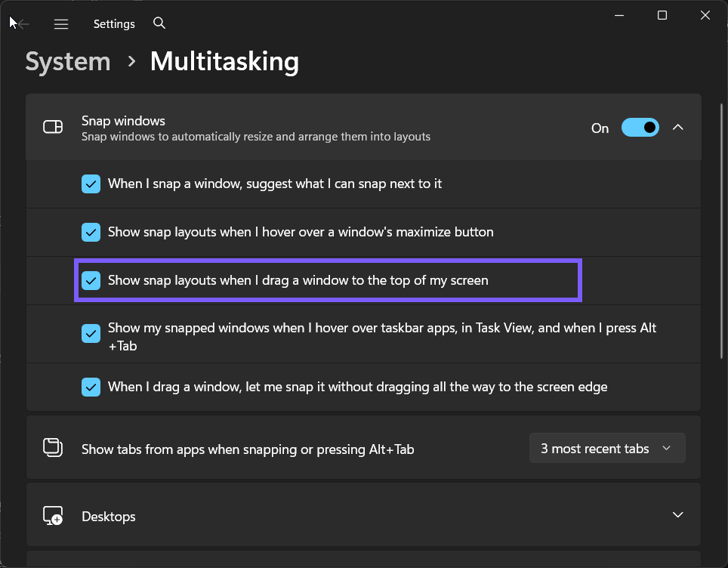Image resolution: width=728 pixels, height=568 pixels.
Task: Click the Snap windows icon
Action: pos(53,127)
